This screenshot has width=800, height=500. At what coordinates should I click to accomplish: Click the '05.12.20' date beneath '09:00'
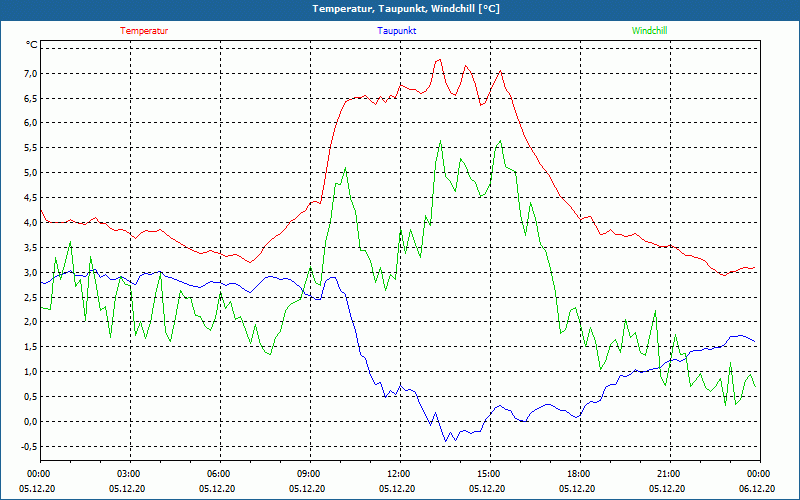pos(307,488)
